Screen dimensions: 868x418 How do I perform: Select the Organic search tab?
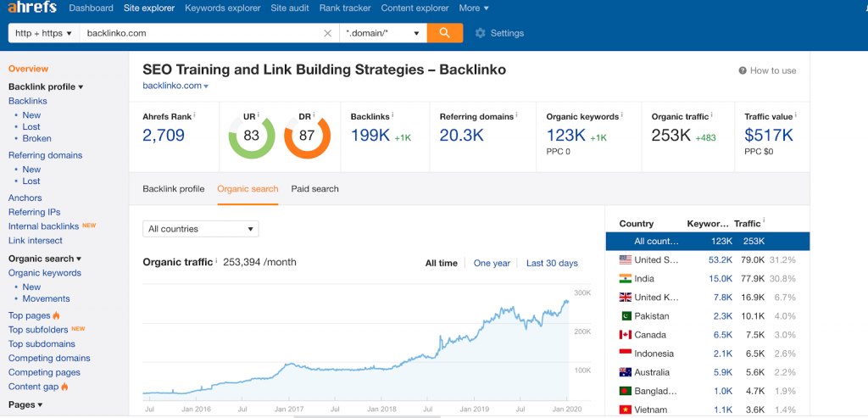coord(248,189)
